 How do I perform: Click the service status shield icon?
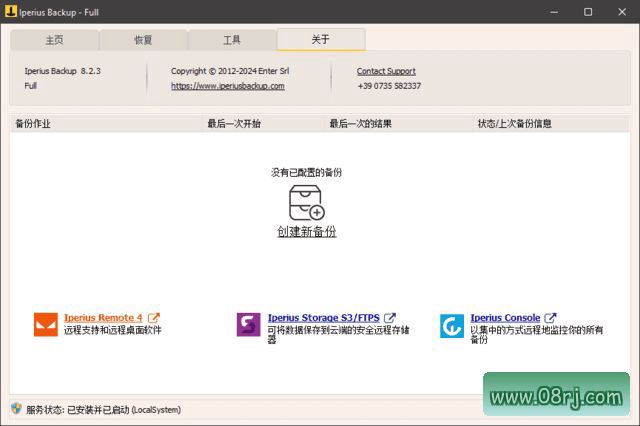tap(16, 409)
